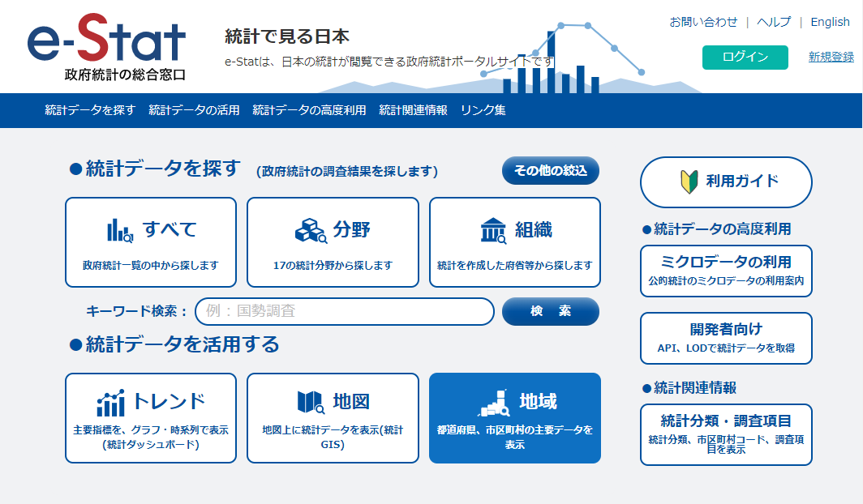The height and width of the screenshot is (504, 863).
Task: Click the cubes icon beside 分野
Action: point(310,231)
